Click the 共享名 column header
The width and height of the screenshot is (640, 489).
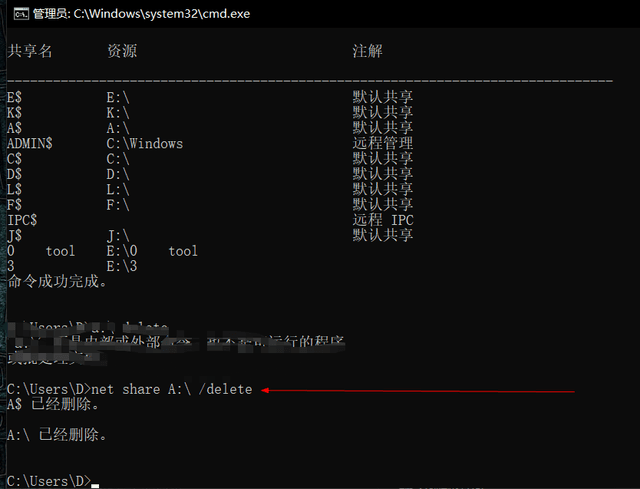coord(29,51)
